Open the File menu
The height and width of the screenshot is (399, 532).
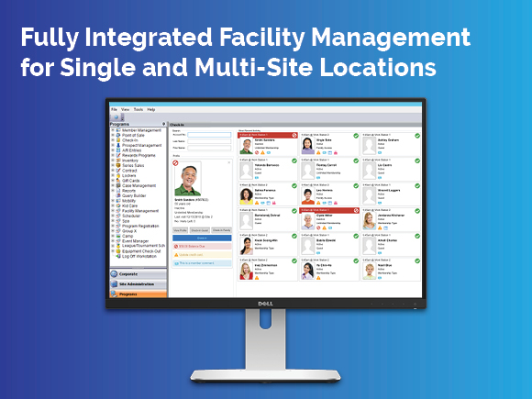click(114, 109)
